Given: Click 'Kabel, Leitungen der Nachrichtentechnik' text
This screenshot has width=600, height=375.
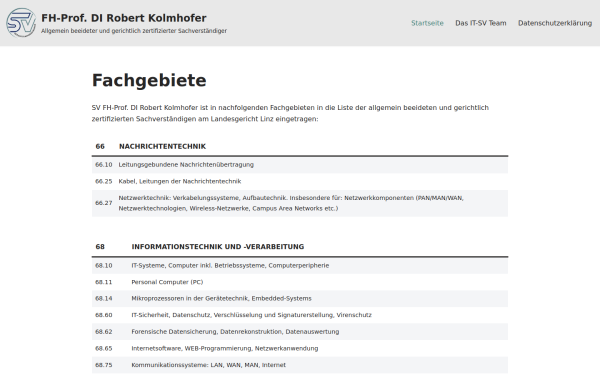Looking at the screenshot, I should (179, 181).
